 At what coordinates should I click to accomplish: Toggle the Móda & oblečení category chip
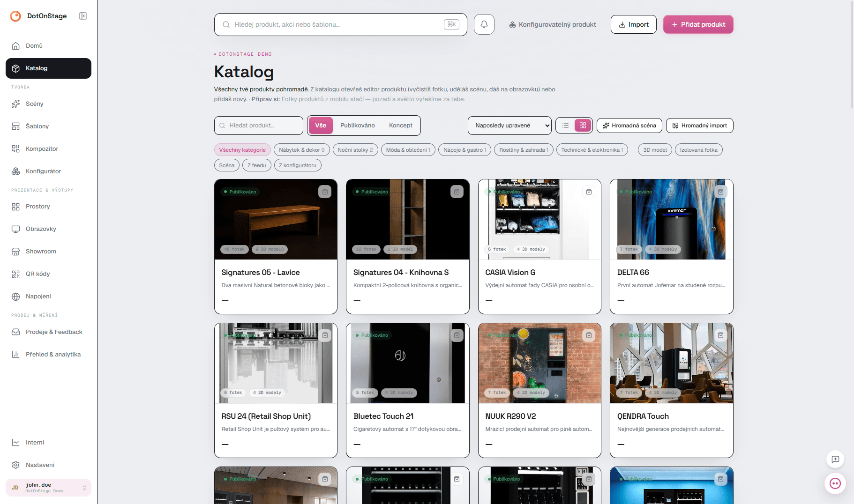coord(408,150)
